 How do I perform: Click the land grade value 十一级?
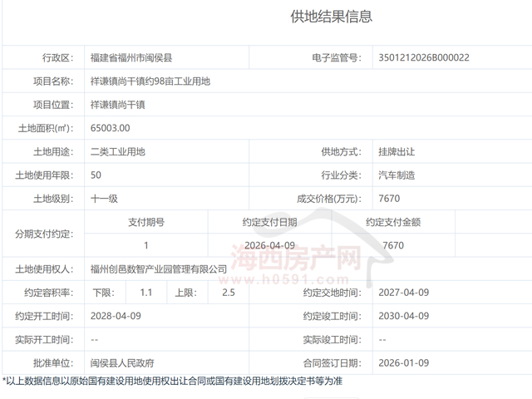(x=104, y=199)
